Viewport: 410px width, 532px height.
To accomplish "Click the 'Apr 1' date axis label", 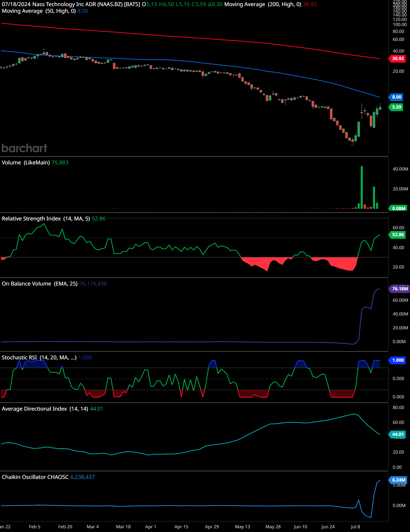I will pyautogui.click(x=151, y=527).
